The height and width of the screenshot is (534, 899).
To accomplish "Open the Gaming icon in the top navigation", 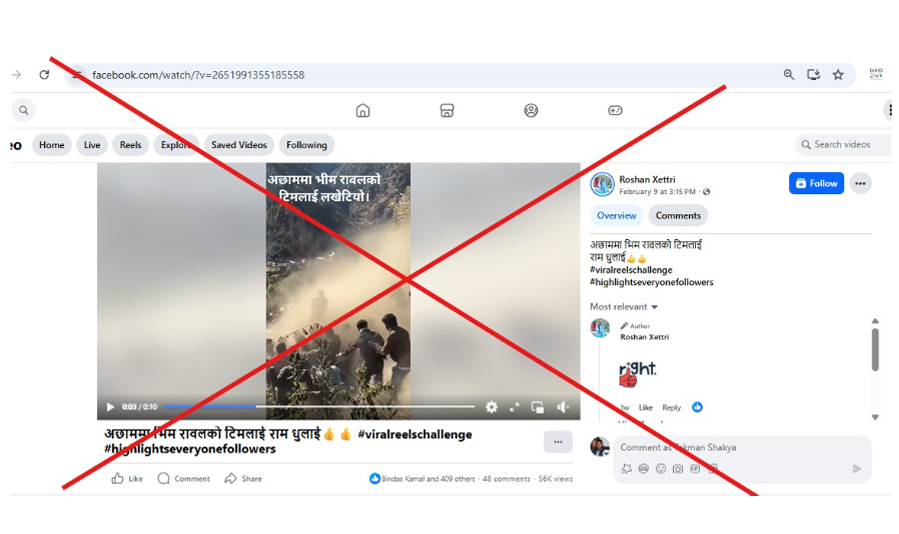I will tap(615, 110).
